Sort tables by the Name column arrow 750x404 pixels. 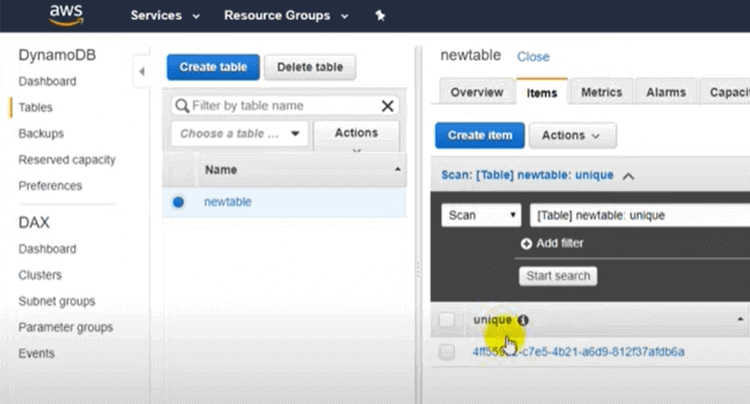coord(397,169)
